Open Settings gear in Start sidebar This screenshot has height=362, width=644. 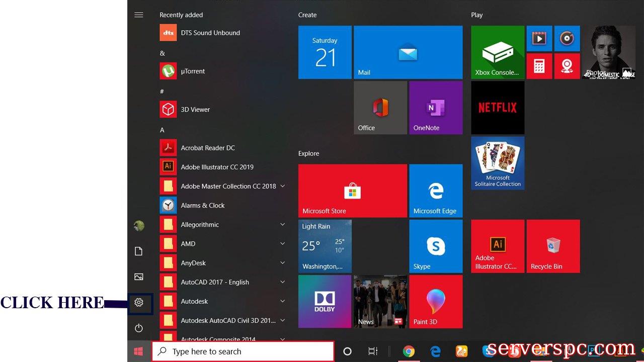[139, 303]
